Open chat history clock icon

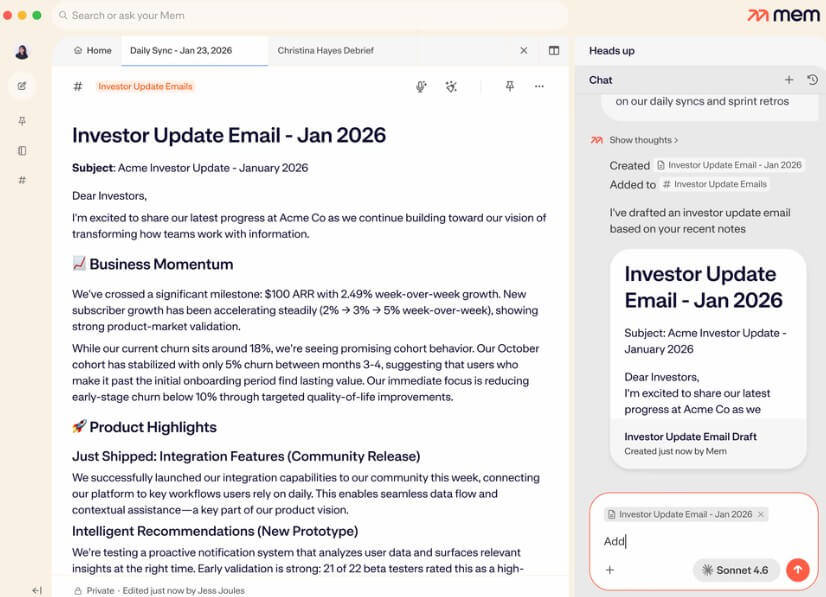812,80
